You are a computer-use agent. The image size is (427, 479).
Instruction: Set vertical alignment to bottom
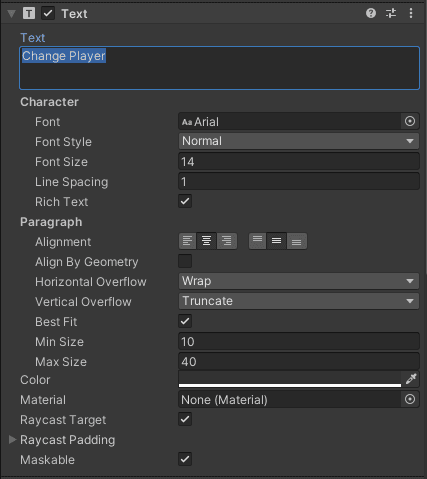point(297,241)
